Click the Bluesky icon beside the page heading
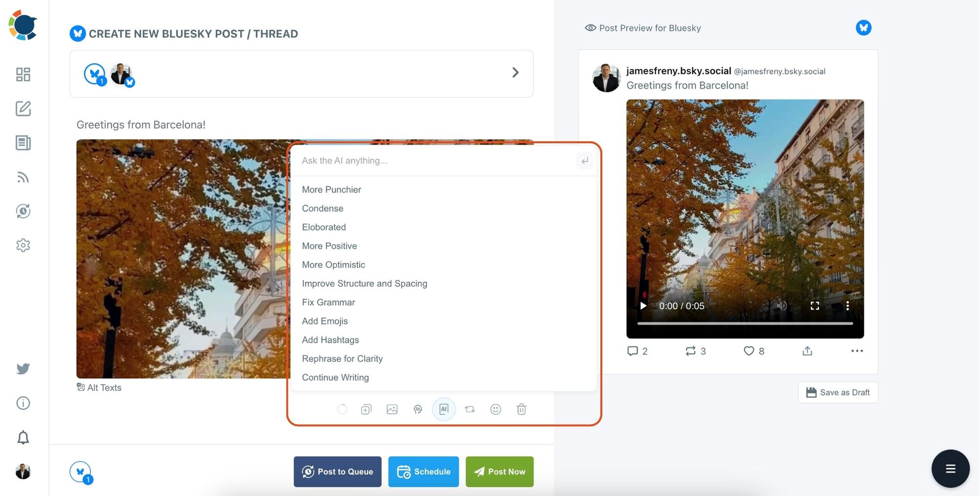980x496 pixels. [77, 33]
